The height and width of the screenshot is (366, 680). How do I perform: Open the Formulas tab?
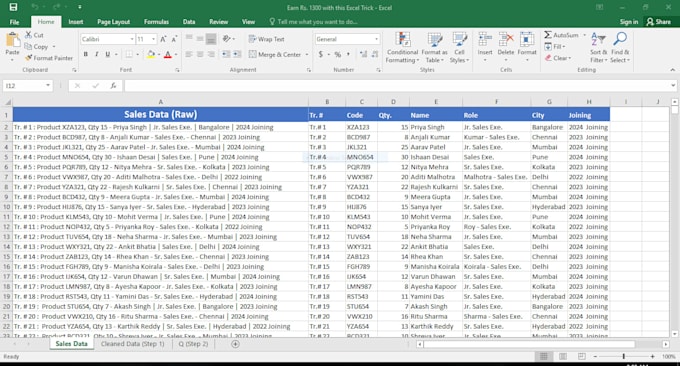click(156, 22)
